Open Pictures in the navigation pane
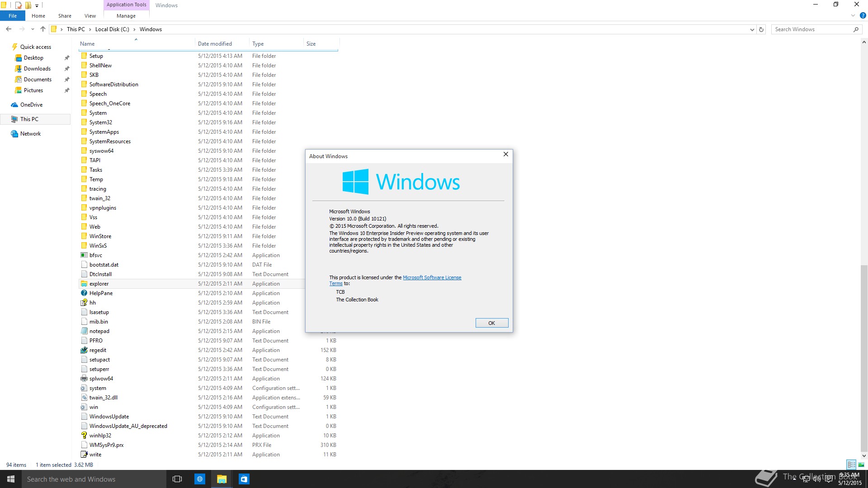Screen dimensions: 868x488 [33, 90]
